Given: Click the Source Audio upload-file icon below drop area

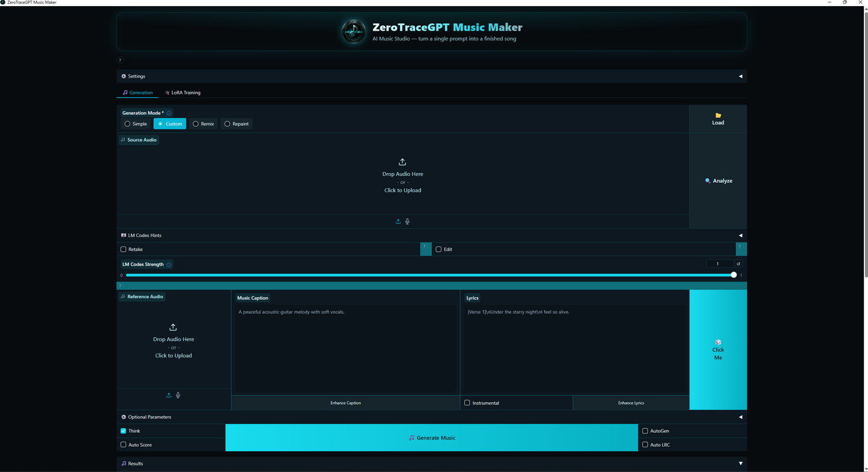Looking at the screenshot, I should 398,221.
